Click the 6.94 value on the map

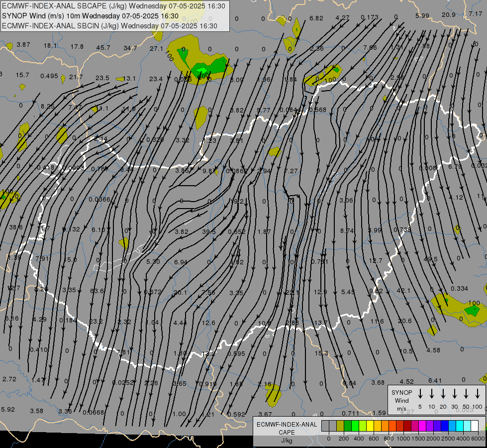click(x=181, y=262)
